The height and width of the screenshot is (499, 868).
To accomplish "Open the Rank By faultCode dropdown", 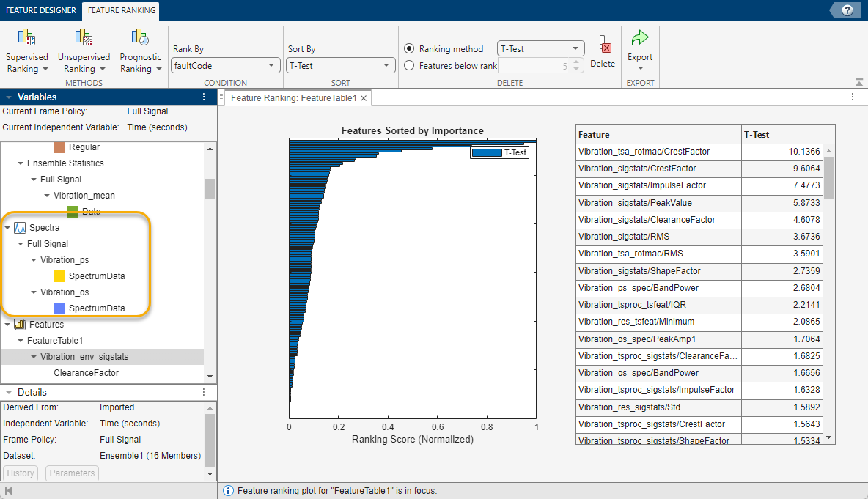I will (225, 66).
